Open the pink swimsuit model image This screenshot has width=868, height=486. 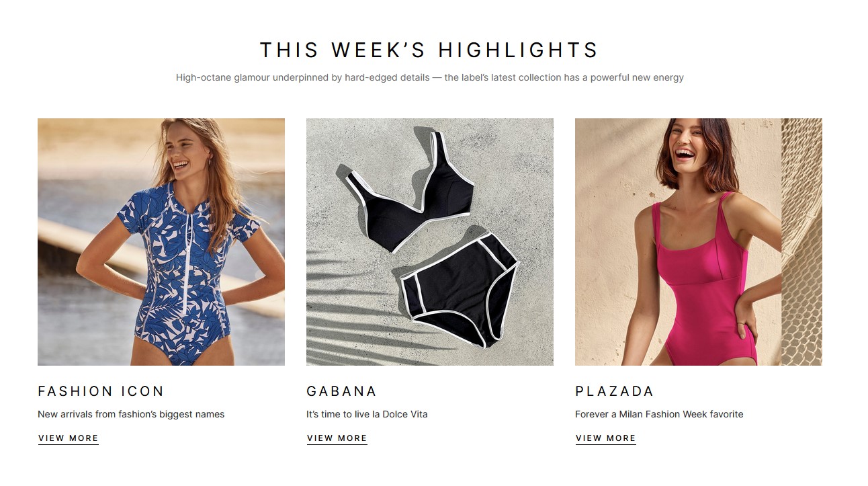pyautogui.click(x=699, y=242)
